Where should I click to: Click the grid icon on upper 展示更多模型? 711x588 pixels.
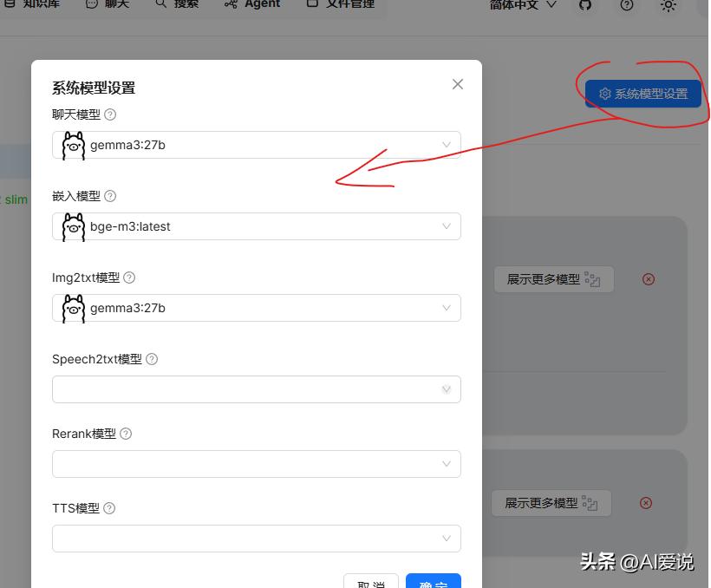592,279
